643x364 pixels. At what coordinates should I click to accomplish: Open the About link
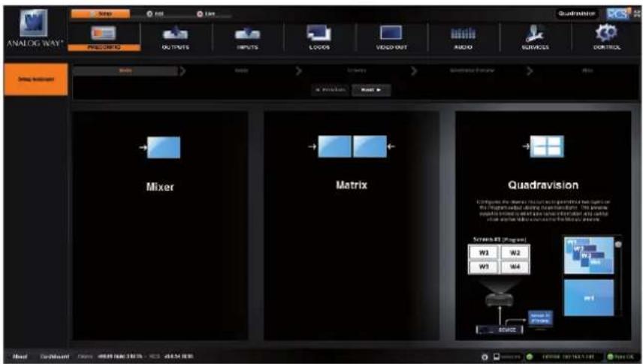click(x=20, y=356)
